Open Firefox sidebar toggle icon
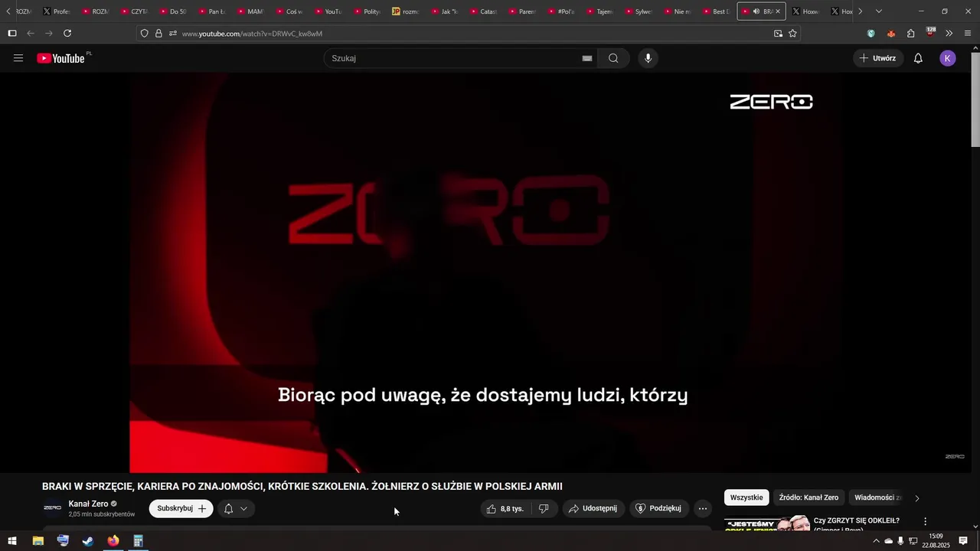 (11, 33)
